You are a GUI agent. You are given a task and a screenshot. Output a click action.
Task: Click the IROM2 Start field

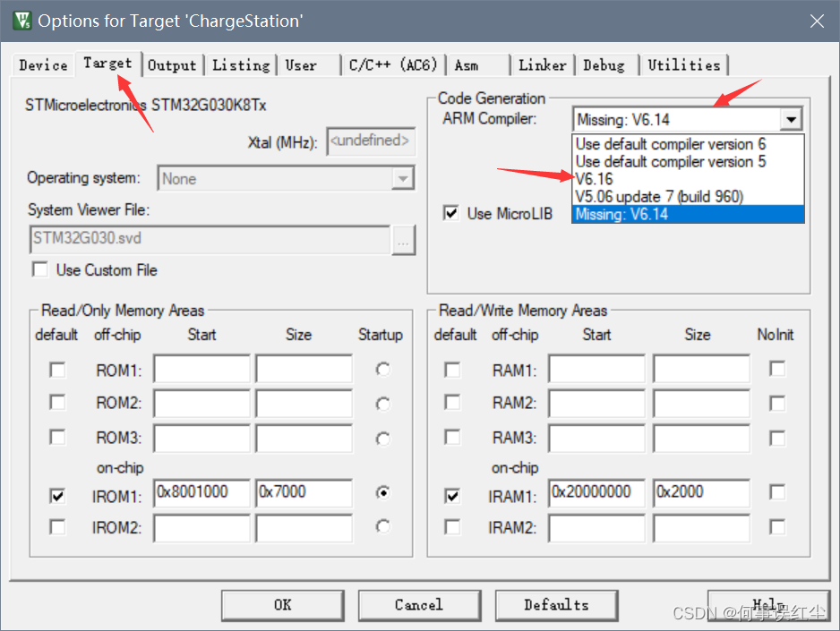201,528
